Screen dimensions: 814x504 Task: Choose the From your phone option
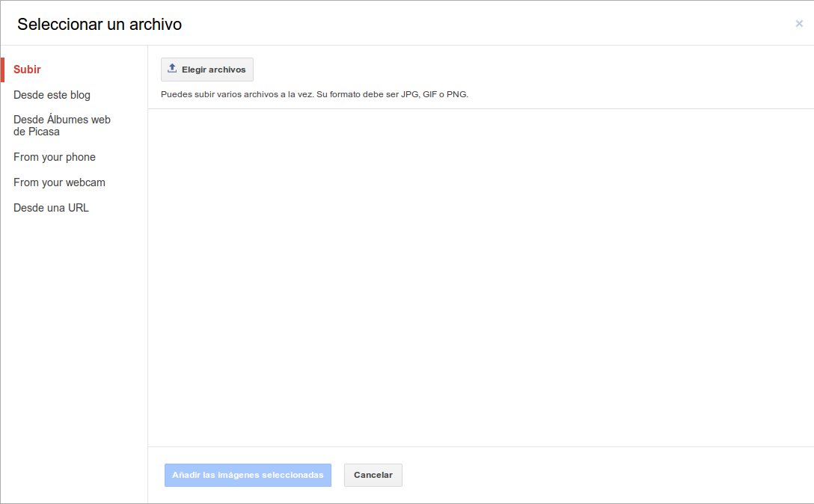(x=55, y=157)
